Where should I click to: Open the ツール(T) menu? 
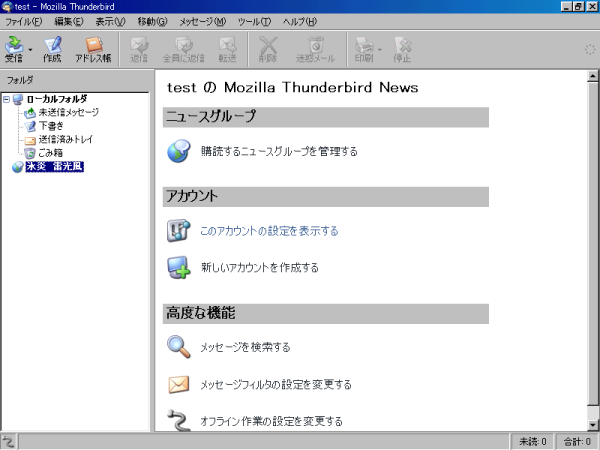[x=254, y=22]
